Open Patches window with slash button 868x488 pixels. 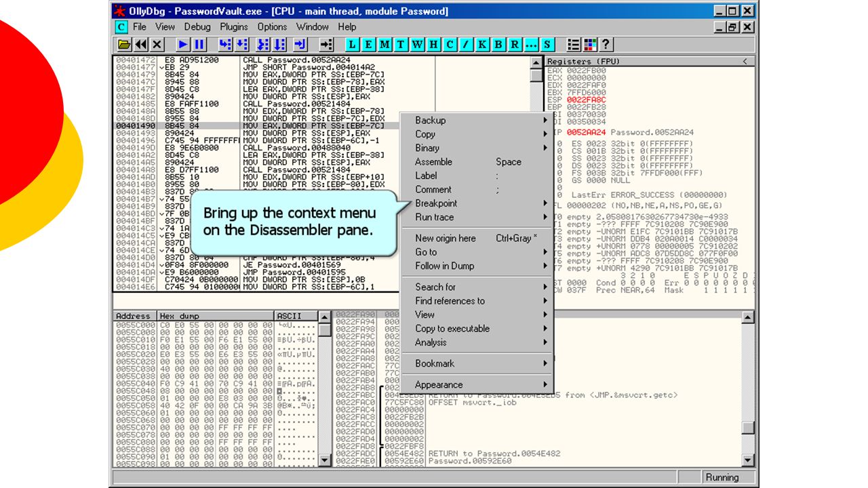pyautogui.click(x=467, y=45)
